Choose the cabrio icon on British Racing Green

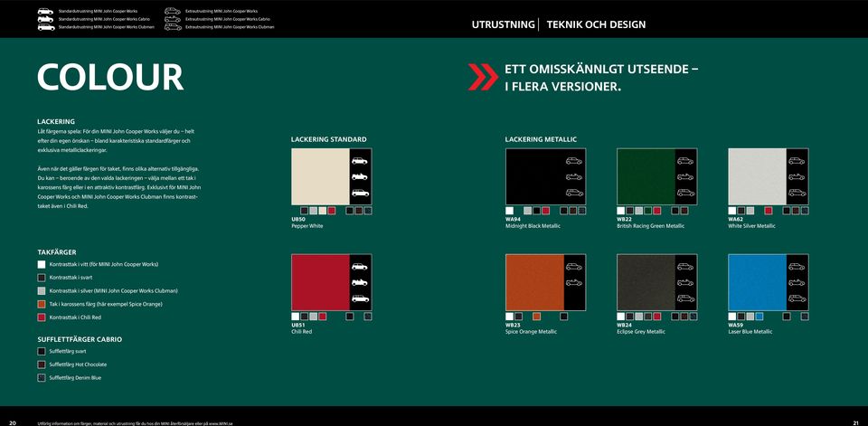pyautogui.click(x=685, y=176)
